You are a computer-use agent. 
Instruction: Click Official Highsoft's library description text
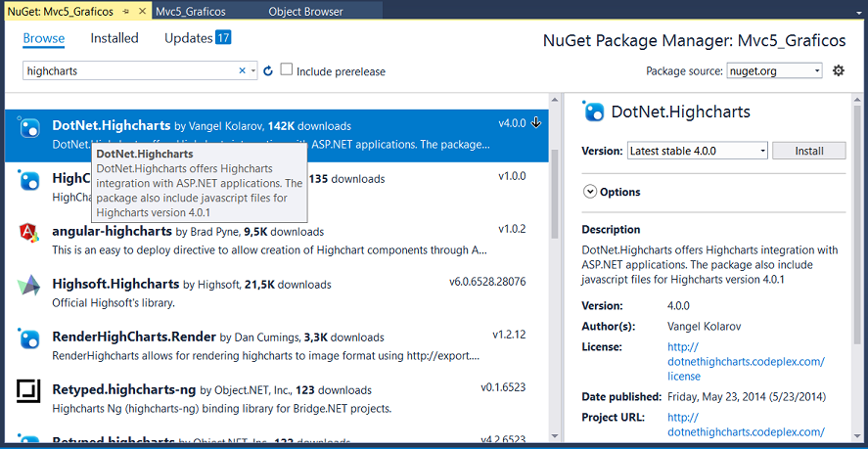coord(114,303)
